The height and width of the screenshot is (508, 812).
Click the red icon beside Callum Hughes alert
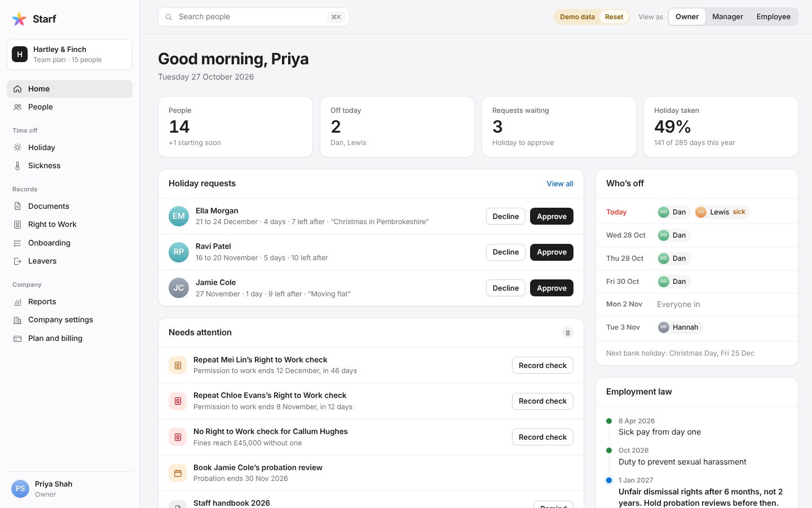pos(178,437)
